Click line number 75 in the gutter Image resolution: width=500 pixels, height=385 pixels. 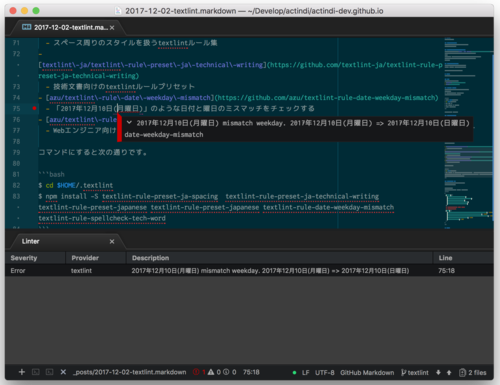tap(16, 108)
